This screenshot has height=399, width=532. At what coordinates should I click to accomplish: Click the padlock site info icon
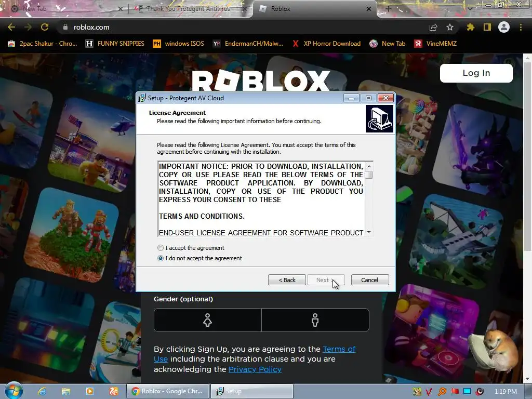click(65, 27)
